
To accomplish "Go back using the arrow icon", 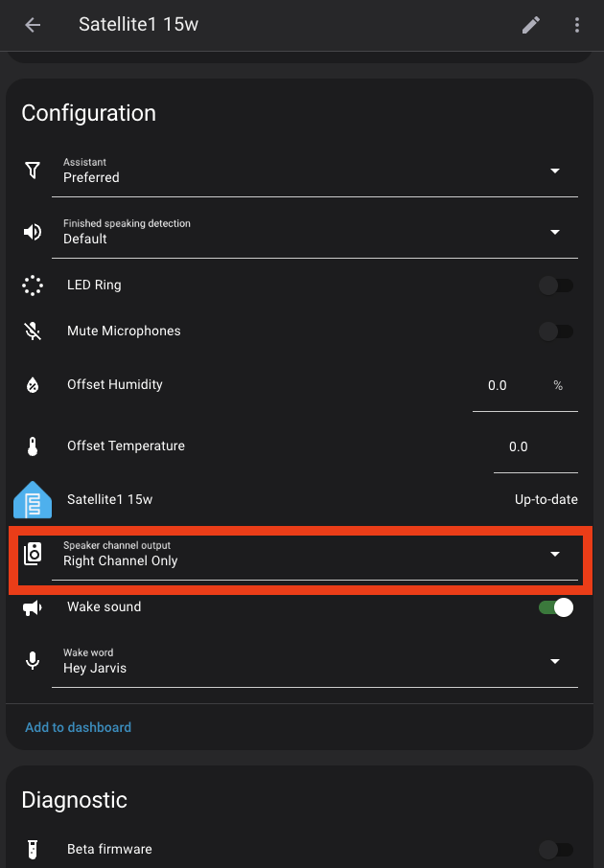I will pos(33,25).
